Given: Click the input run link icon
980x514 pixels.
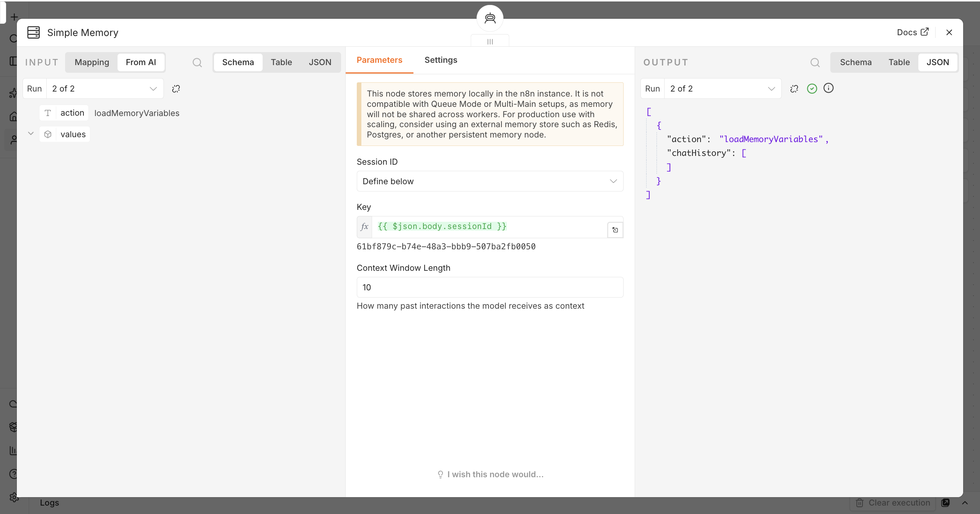Looking at the screenshot, I should (x=176, y=89).
